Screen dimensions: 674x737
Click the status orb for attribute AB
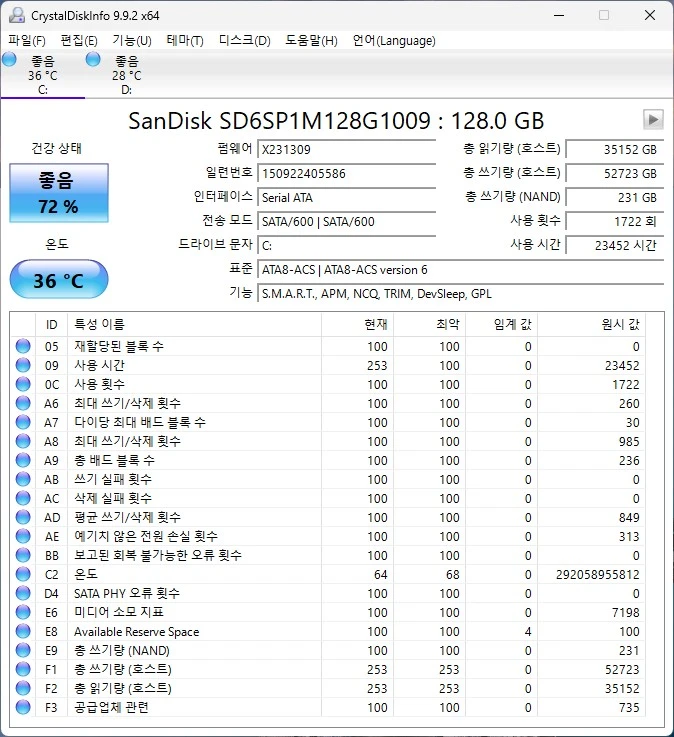click(23, 479)
